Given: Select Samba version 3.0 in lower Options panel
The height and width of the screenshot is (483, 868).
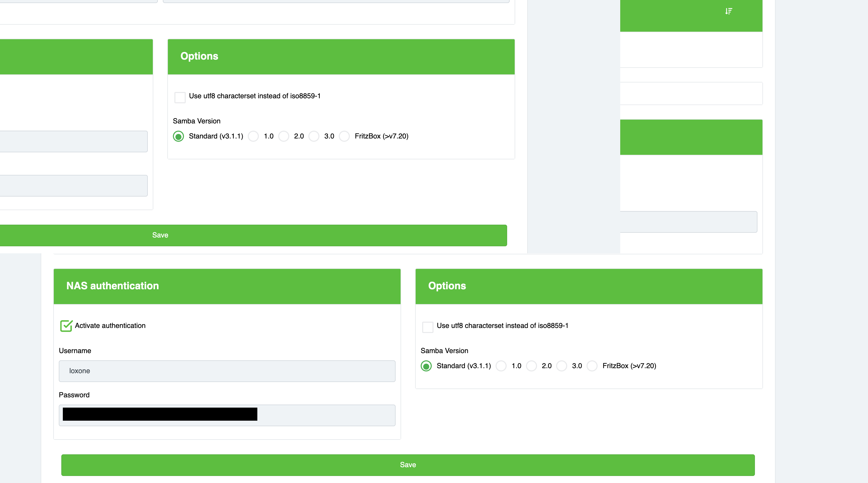Looking at the screenshot, I should (562, 366).
